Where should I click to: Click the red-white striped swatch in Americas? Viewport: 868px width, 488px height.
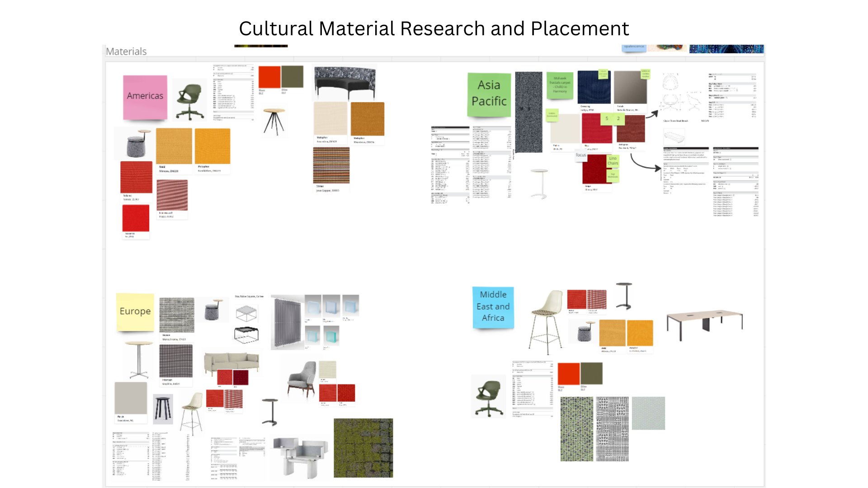tap(172, 195)
